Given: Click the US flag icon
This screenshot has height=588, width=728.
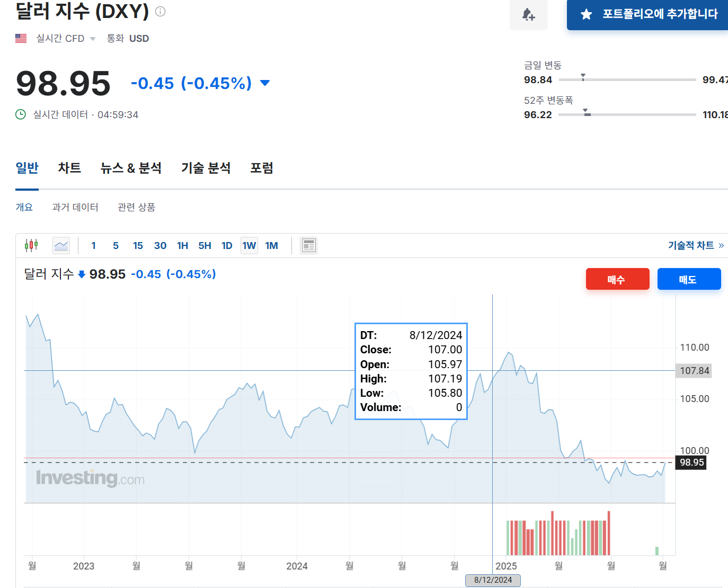Looking at the screenshot, I should (21, 39).
